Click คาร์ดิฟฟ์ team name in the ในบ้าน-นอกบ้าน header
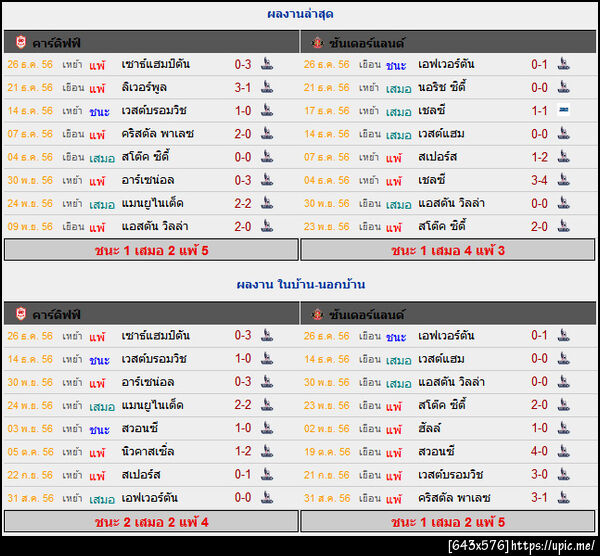This screenshot has width=600, height=556. coord(56,315)
